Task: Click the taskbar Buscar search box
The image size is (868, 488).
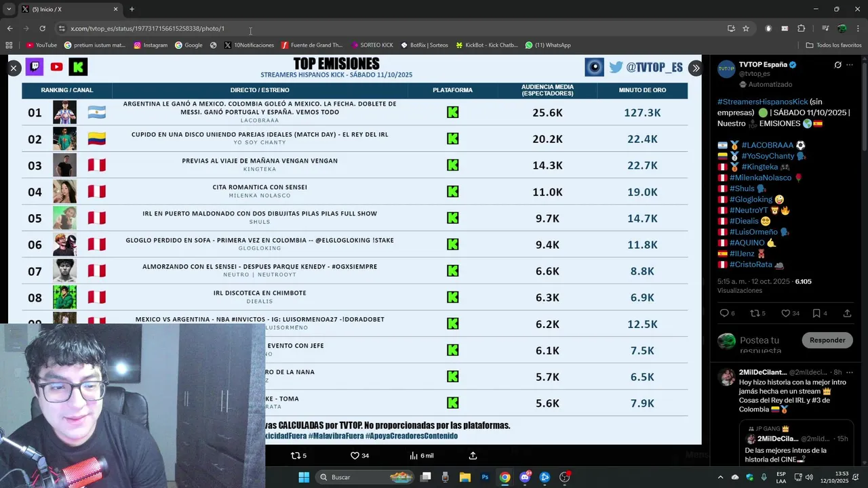Action: (365, 477)
